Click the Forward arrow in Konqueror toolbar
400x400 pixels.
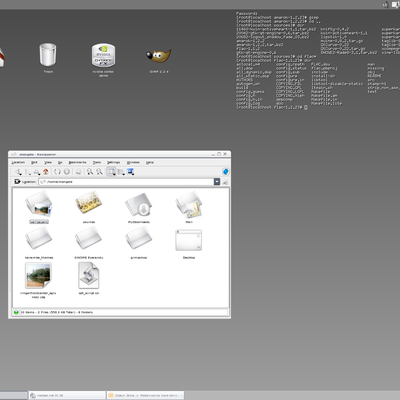[x=28, y=172]
